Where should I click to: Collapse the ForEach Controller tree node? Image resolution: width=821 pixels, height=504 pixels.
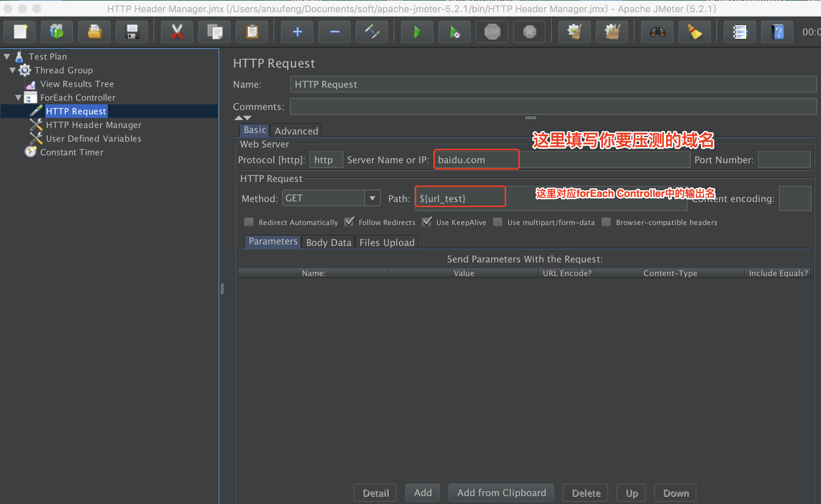[18, 97]
